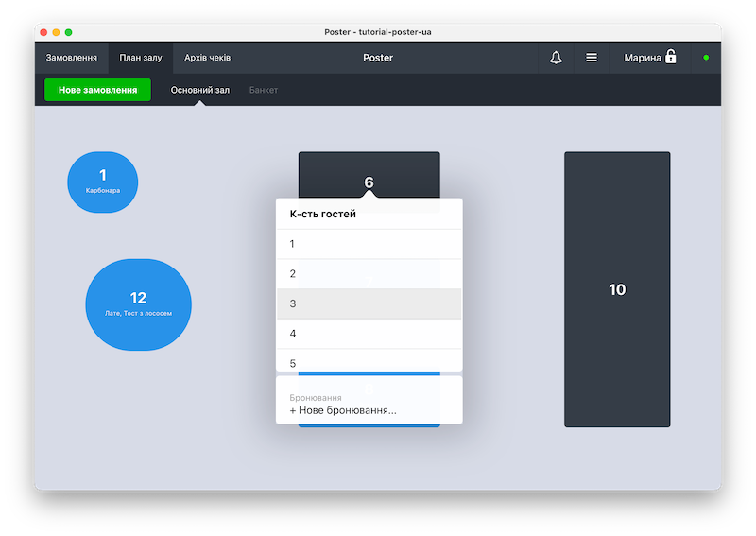The height and width of the screenshot is (536, 756).
Task: Choose 5 guests in the list
Action: pyautogui.click(x=369, y=360)
